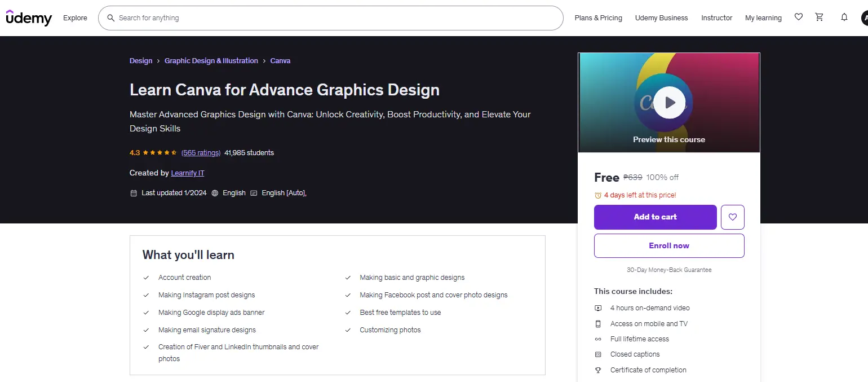Click the star rating icons
This screenshot has width=868, height=382.
(160, 153)
